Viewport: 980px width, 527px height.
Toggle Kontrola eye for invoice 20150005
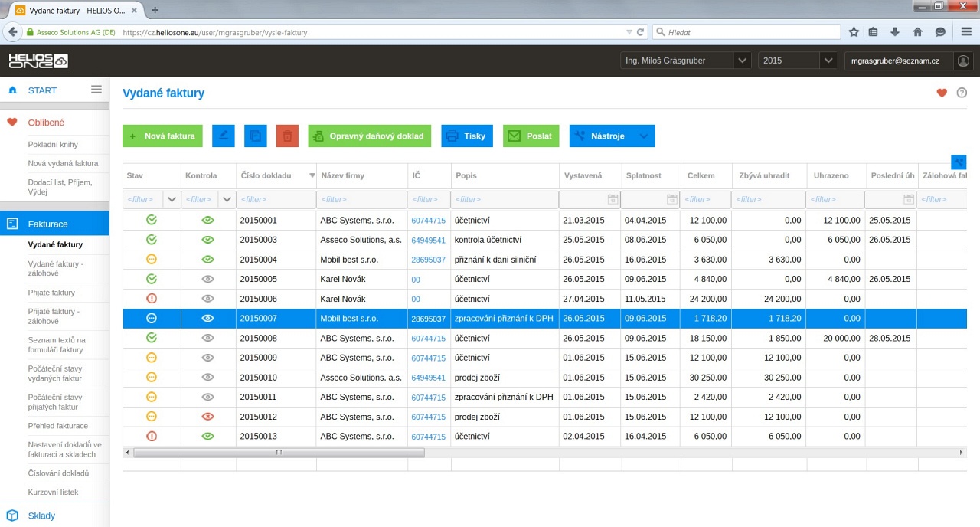pyautogui.click(x=207, y=279)
